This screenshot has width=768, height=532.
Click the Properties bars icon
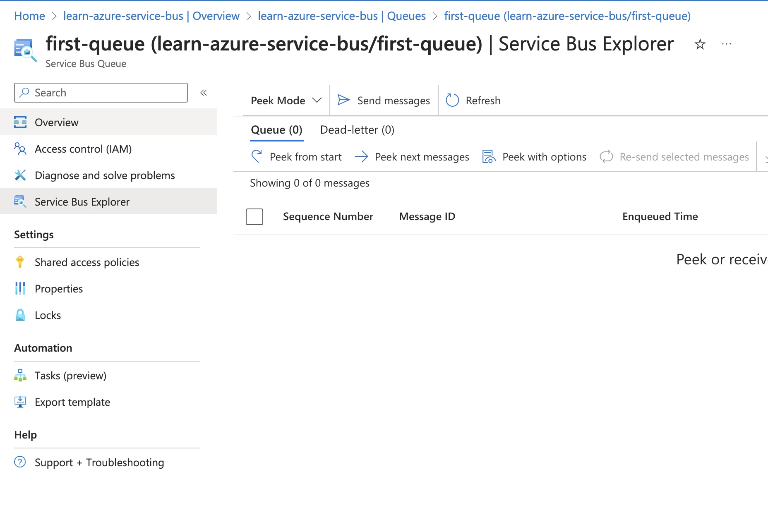click(x=20, y=288)
